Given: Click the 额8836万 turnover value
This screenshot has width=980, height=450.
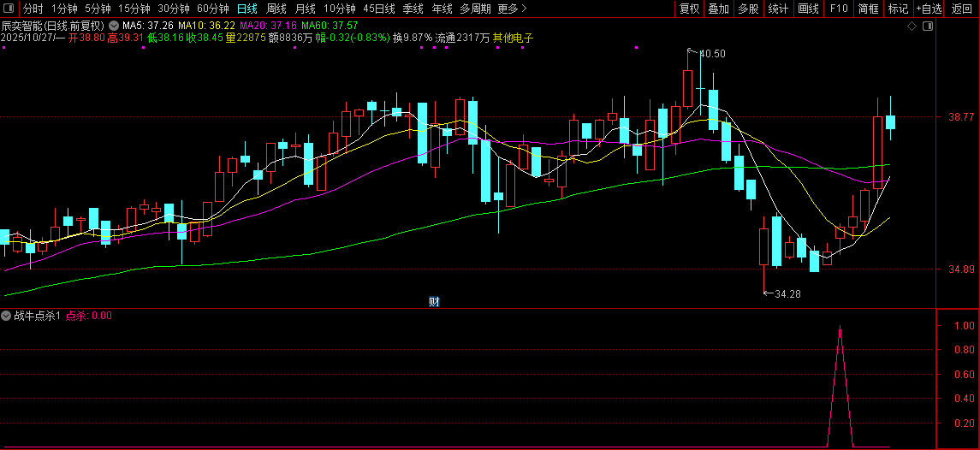Looking at the screenshot, I should tap(290, 38).
